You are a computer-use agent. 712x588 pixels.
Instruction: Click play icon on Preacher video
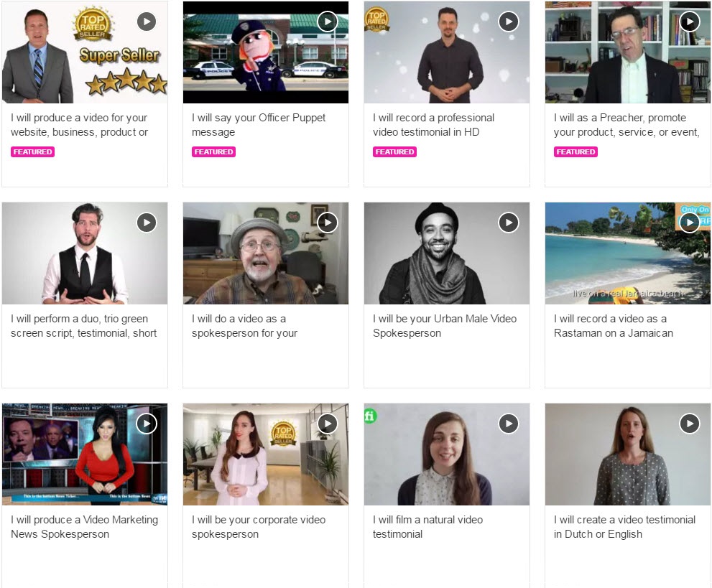pos(690,22)
